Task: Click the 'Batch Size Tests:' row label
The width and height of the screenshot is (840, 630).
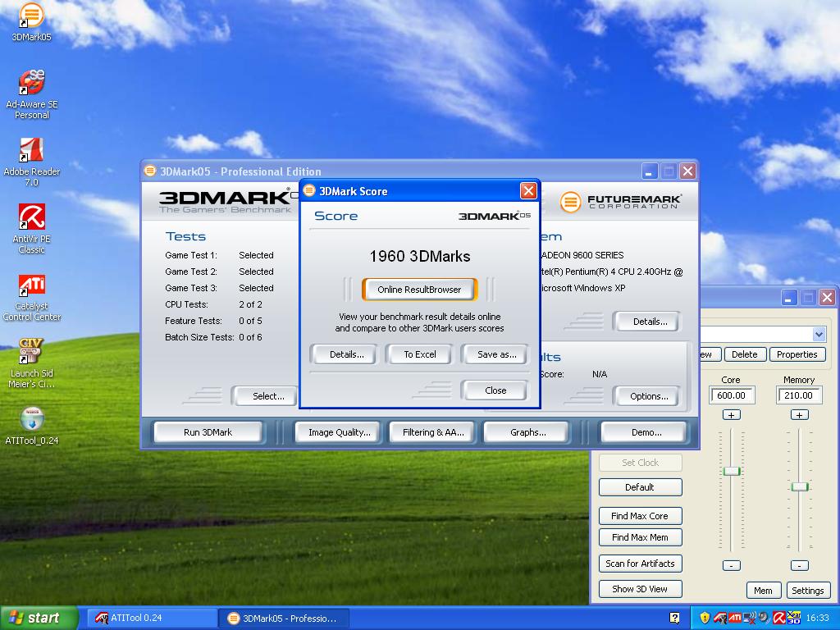Action: (x=199, y=337)
